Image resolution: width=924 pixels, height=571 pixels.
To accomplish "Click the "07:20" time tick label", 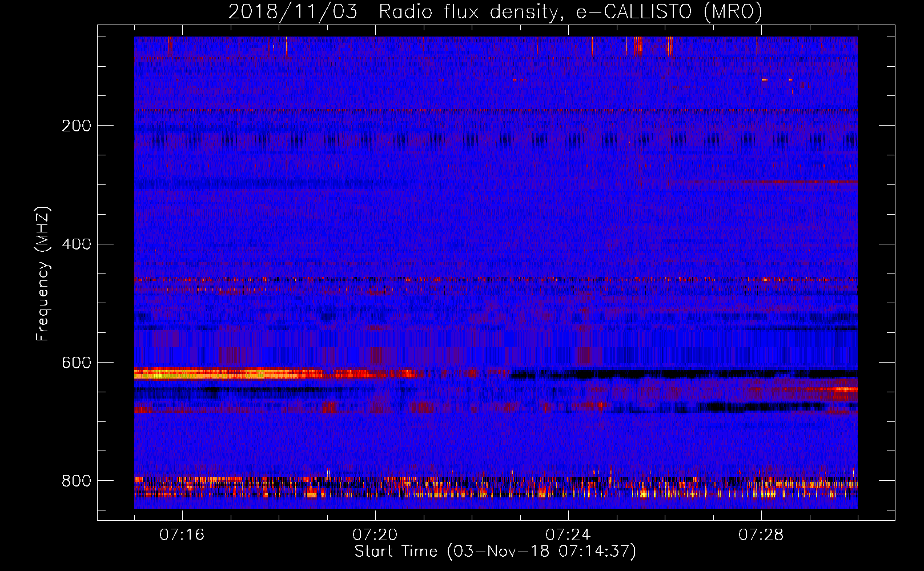I will point(375,535).
